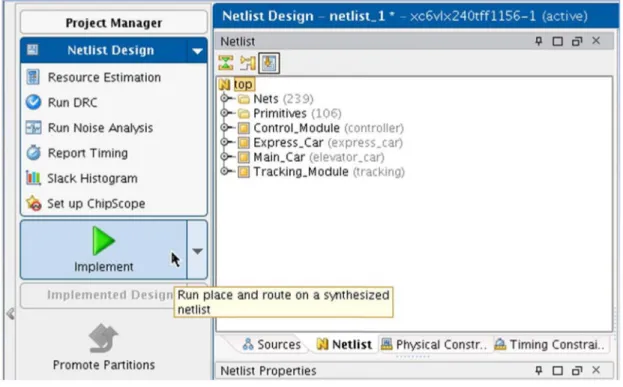Image resolution: width=623 pixels, height=387 pixels.
Task: Expand the Primitives folder
Action: click(x=224, y=113)
